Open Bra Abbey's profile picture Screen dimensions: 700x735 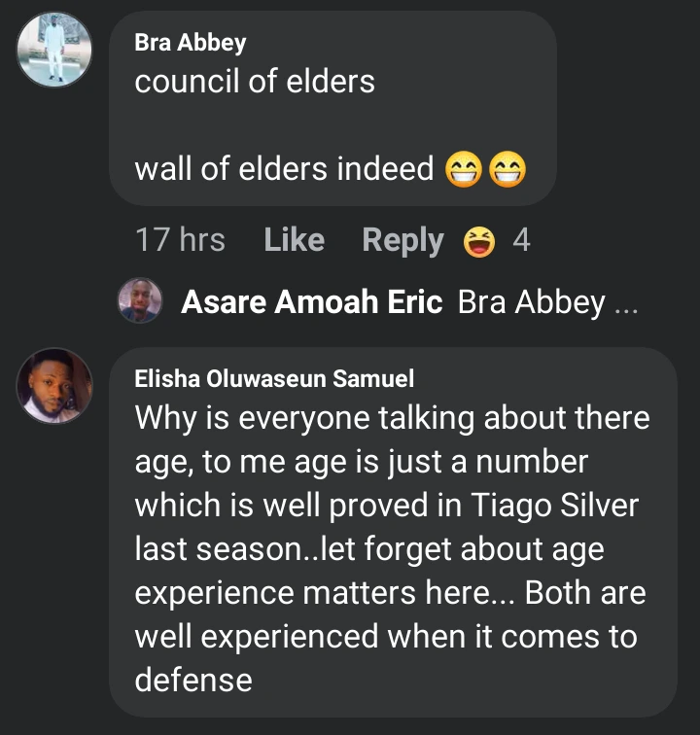[54, 52]
